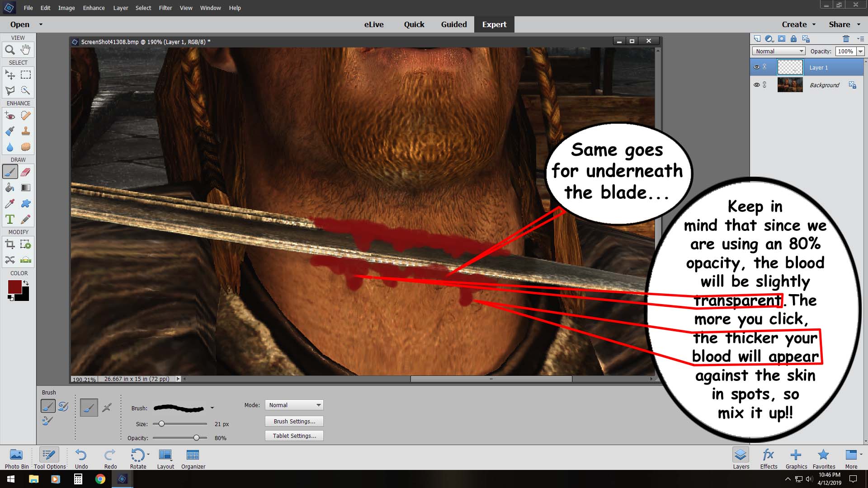Open the Organizer
The height and width of the screenshot is (488, 868).
pyautogui.click(x=193, y=459)
